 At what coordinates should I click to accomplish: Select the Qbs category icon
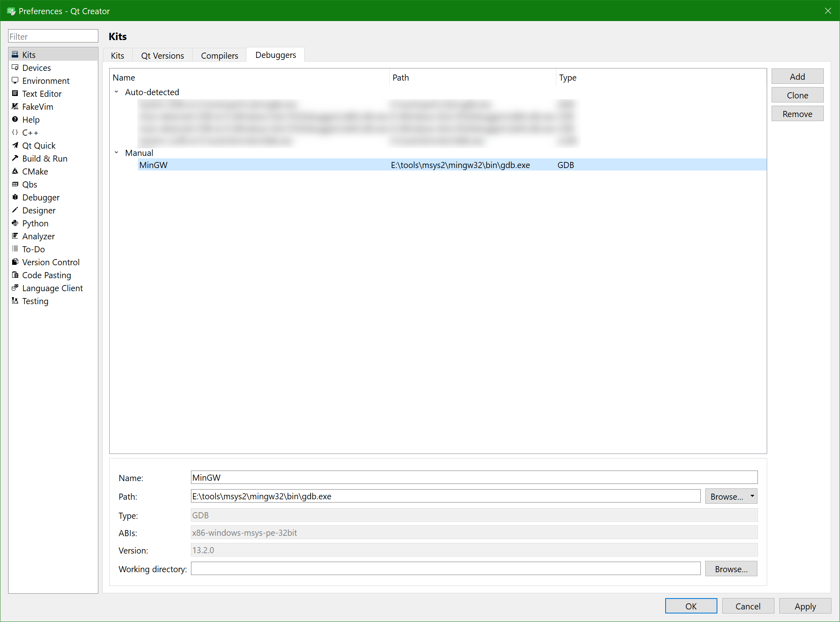tap(15, 184)
